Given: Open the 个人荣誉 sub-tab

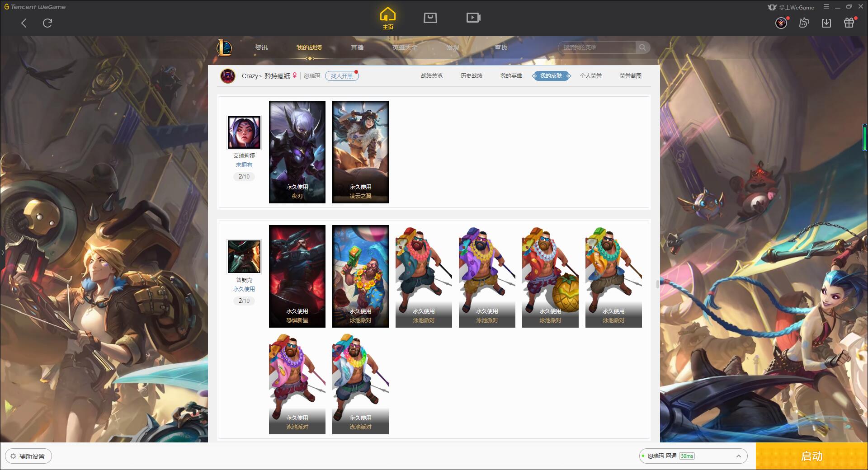Looking at the screenshot, I should pyautogui.click(x=591, y=76).
